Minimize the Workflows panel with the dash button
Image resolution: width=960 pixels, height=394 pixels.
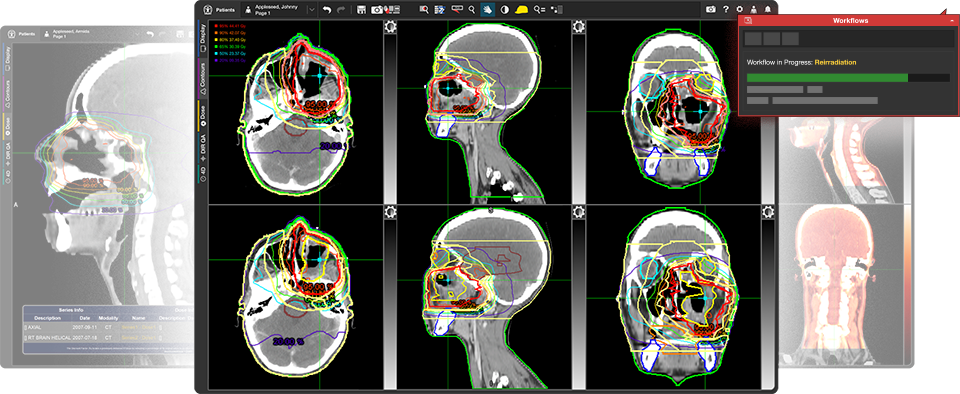point(951,21)
